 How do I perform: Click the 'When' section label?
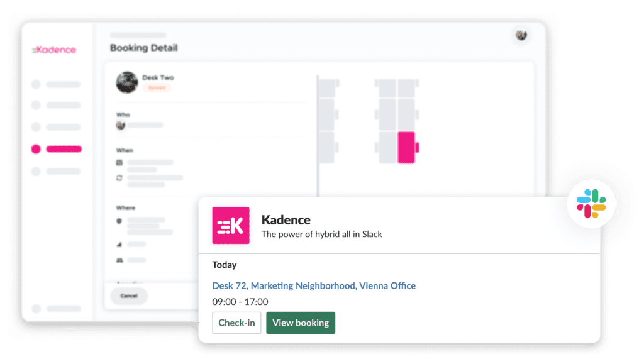(125, 150)
